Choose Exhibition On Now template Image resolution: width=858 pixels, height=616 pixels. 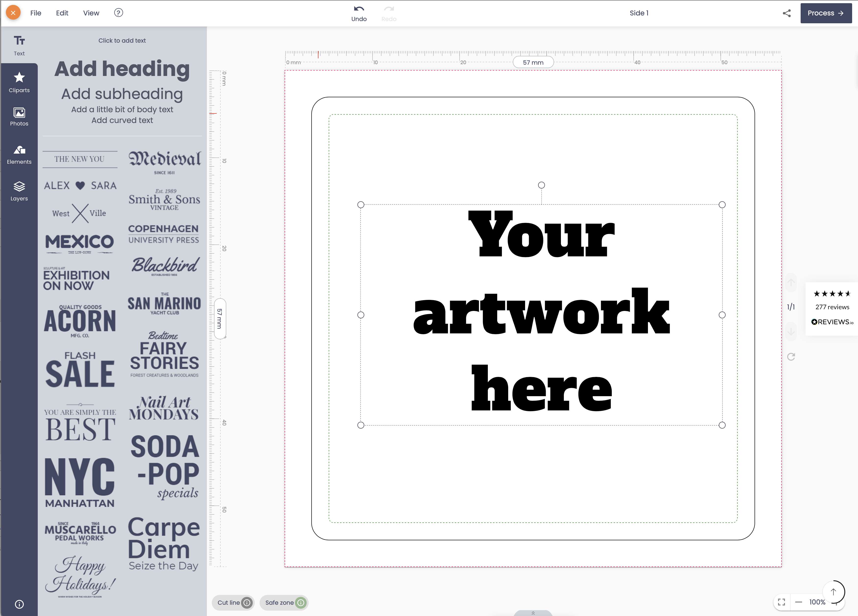click(76, 279)
